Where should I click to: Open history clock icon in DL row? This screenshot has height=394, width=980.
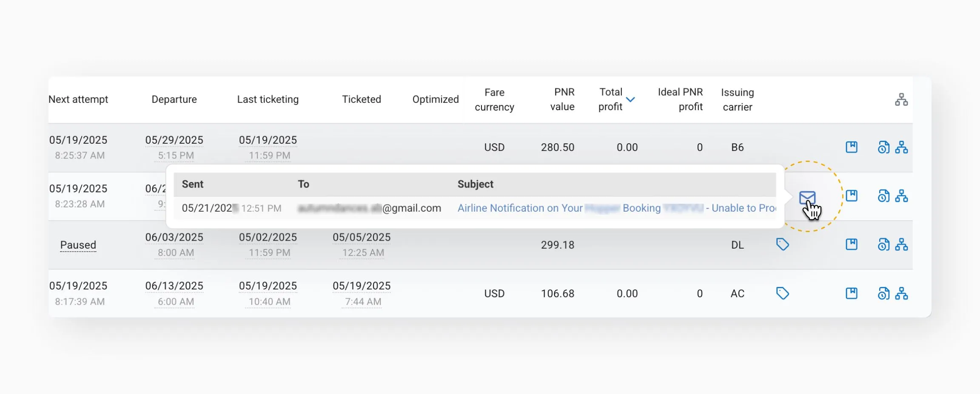pos(883,244)
